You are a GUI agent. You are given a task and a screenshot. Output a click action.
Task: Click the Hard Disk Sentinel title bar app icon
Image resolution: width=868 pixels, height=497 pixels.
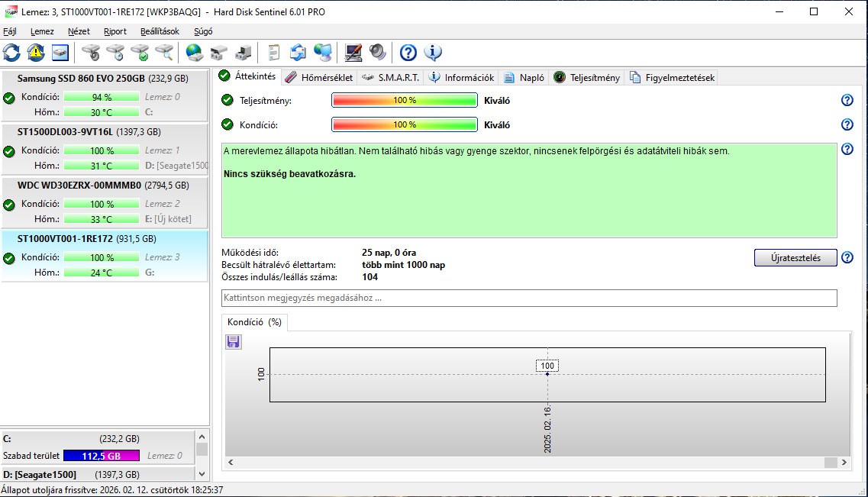point(11,11)
